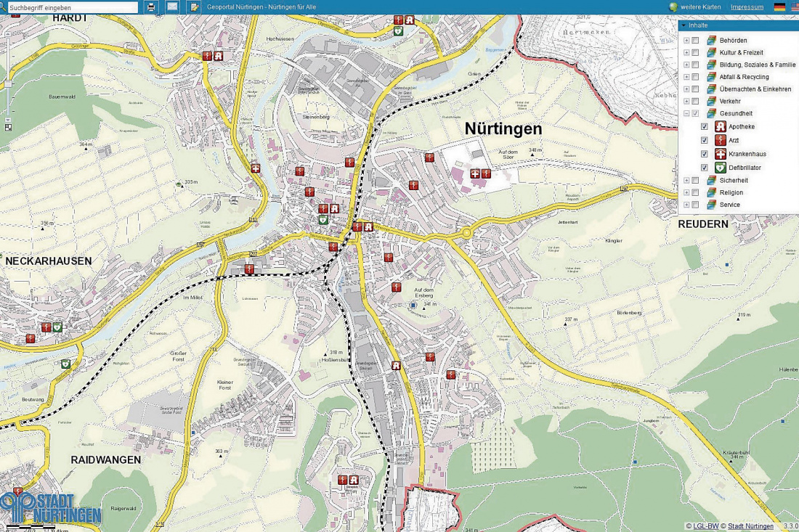The height and width of the screenshot is (532, 799).
Task: Click the Behörden layer group icon
Action: tap(711, 40)
